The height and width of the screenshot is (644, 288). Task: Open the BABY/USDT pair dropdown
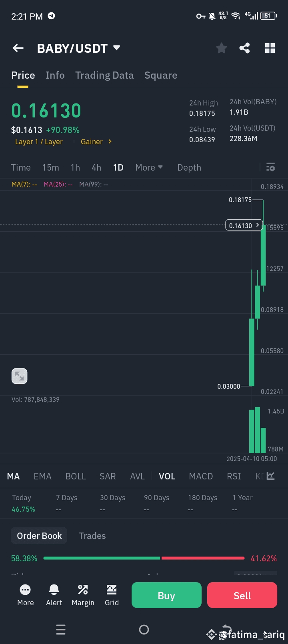click(x=116, y=48)
